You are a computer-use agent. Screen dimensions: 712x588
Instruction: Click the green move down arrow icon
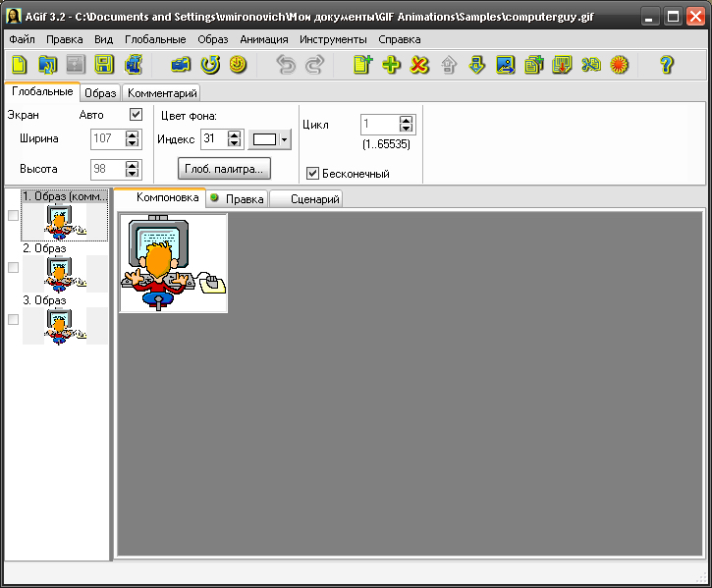pyautogui.click(x=477, y=66)
